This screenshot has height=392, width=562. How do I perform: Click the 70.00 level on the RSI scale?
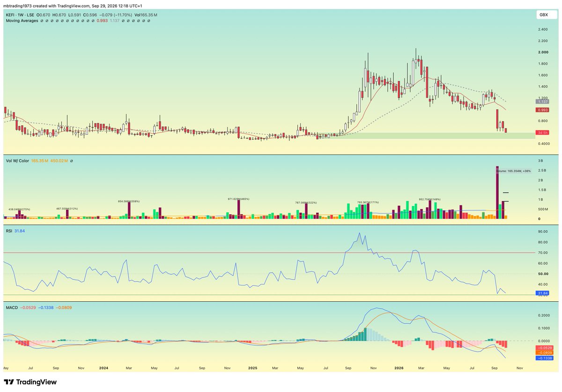[543, 253]
